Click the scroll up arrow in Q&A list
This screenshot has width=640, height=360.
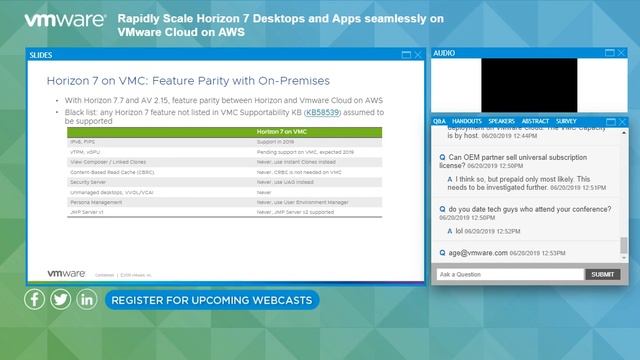[x=624, y=133]
